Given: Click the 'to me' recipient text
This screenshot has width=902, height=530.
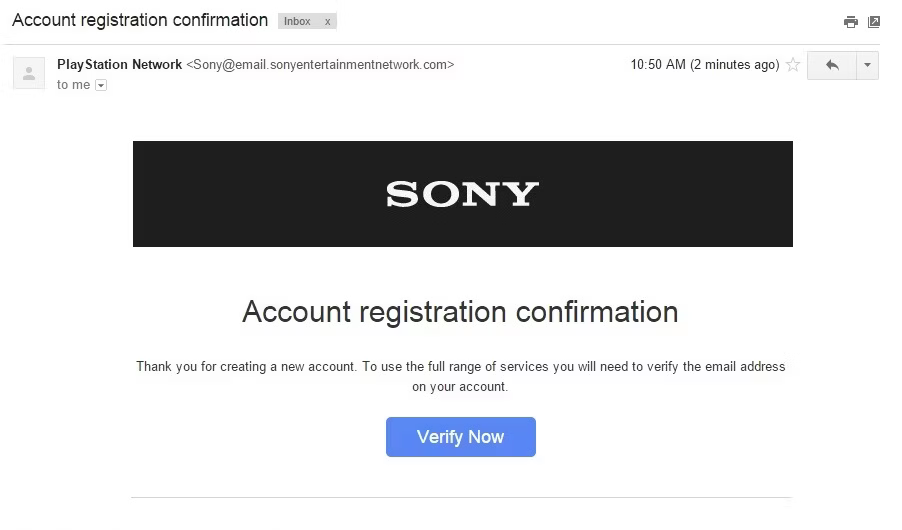Looking at the screenshot, I should pos(73,85).
